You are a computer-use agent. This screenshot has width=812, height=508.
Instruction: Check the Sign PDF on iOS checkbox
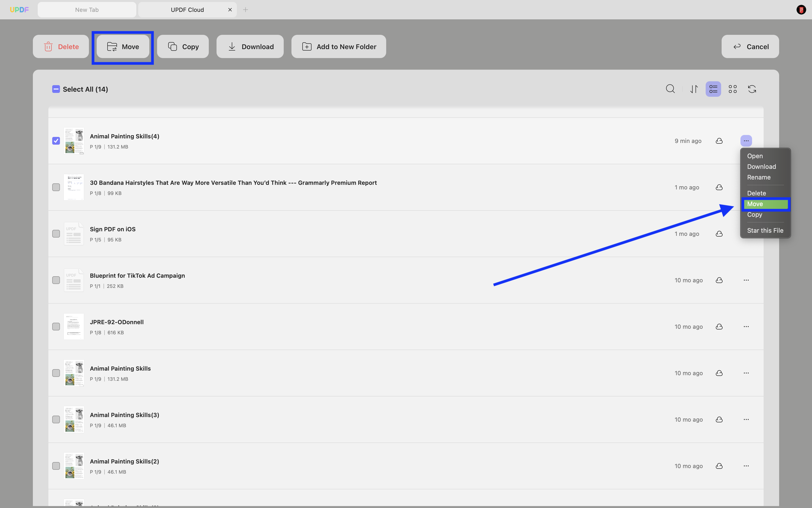(x=56, y=233)
